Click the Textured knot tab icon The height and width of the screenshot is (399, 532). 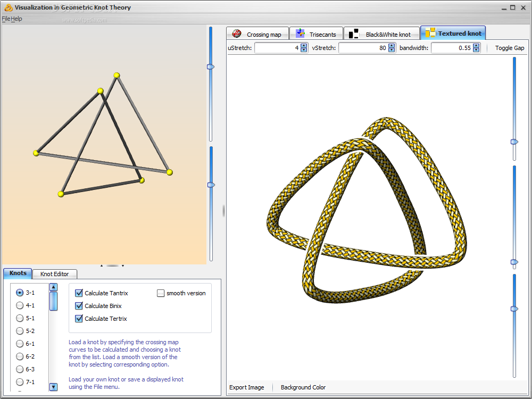point(430,32)
